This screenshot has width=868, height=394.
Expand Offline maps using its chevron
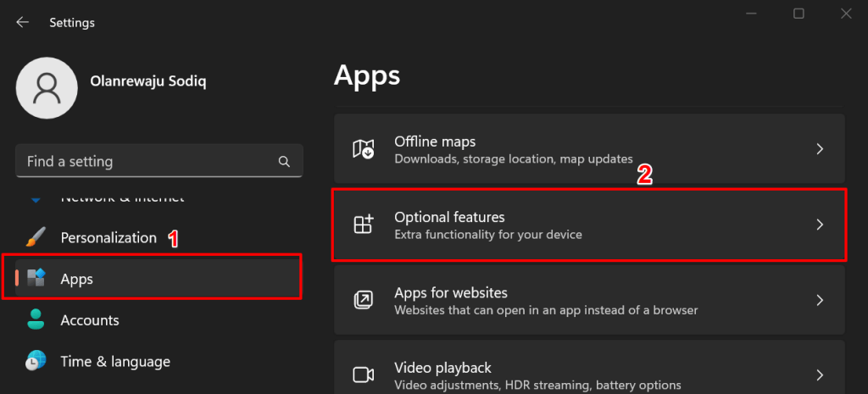click(x=819, y=149)
